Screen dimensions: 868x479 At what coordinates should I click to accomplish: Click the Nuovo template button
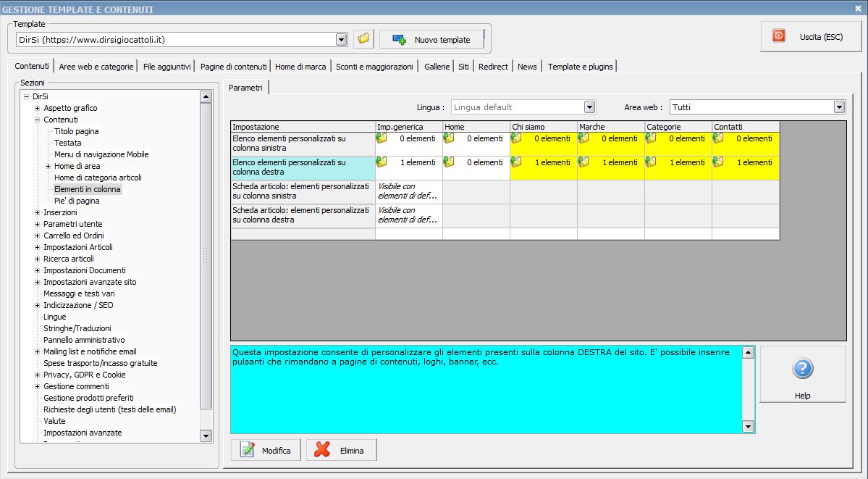pos(432,40)
